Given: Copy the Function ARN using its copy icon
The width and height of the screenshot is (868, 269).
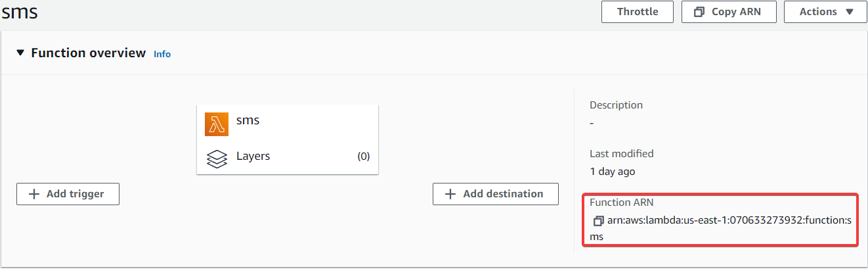Looking at the screenshot, I should pyautogui.click(x=598, y=221).
